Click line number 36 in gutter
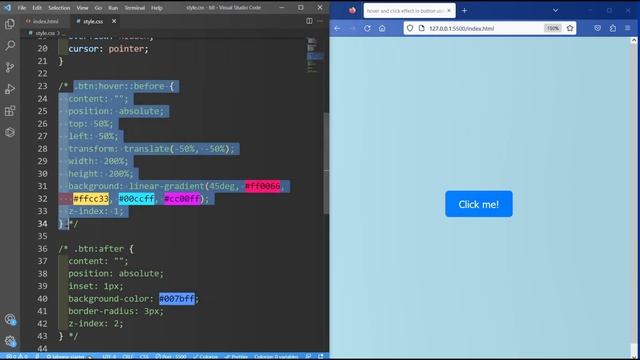Screen dimensions: 640x360 [x=42, y=249]
